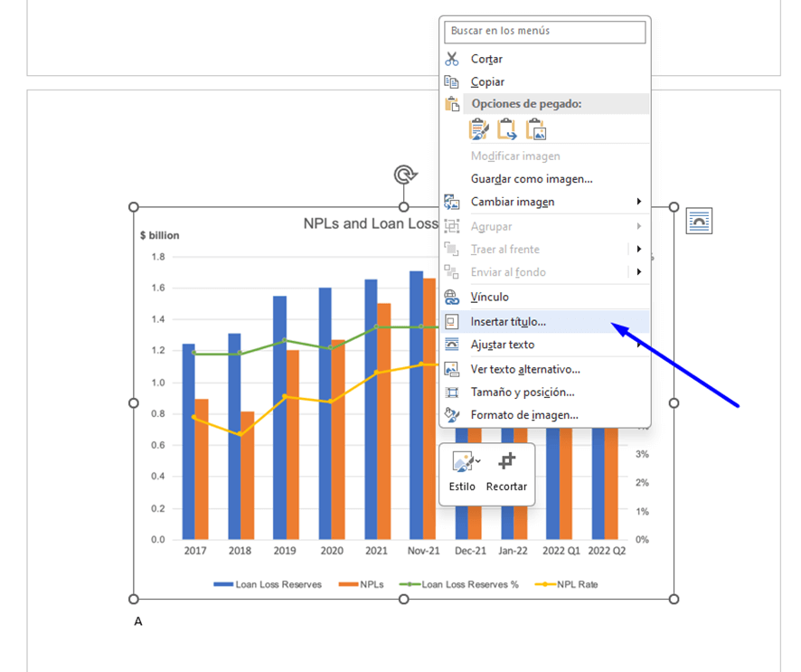
Task: Select the merge formatting paste option
Action: (507, 129)
